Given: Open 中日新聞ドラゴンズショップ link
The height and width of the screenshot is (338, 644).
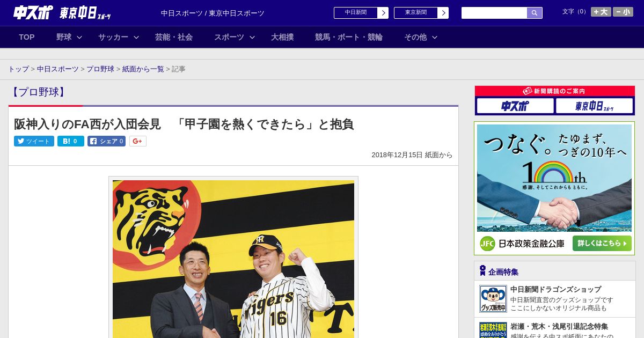Looking at the screenshot, I should [x=555, y=289].
